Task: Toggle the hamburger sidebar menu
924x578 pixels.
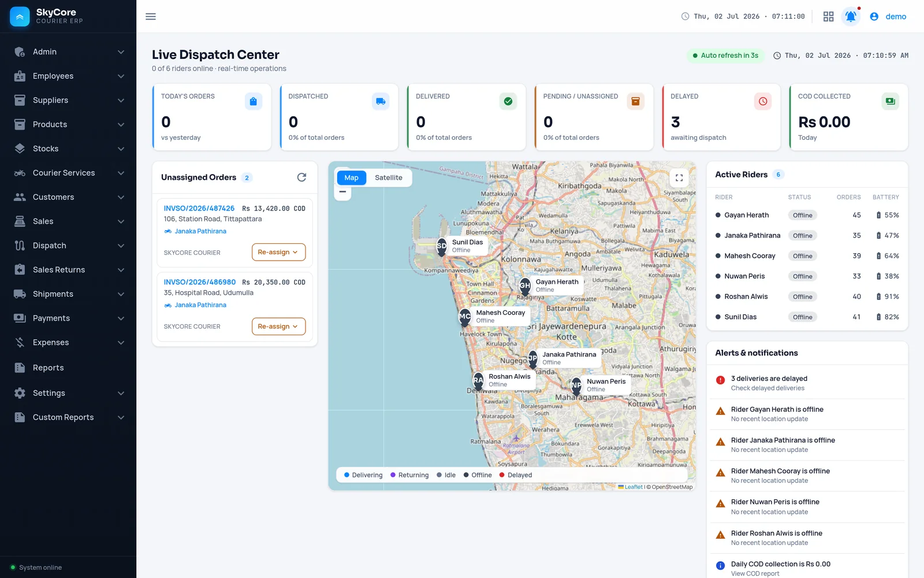Action: [151, 17]
